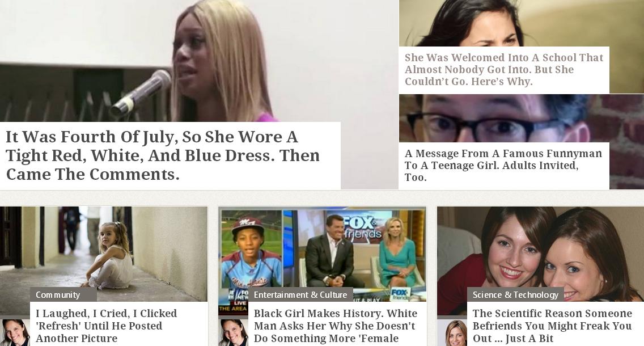Open 'The Scientific Reason Someone Befriends You' article
Screen dimensions: 644x346
point(552,326)
